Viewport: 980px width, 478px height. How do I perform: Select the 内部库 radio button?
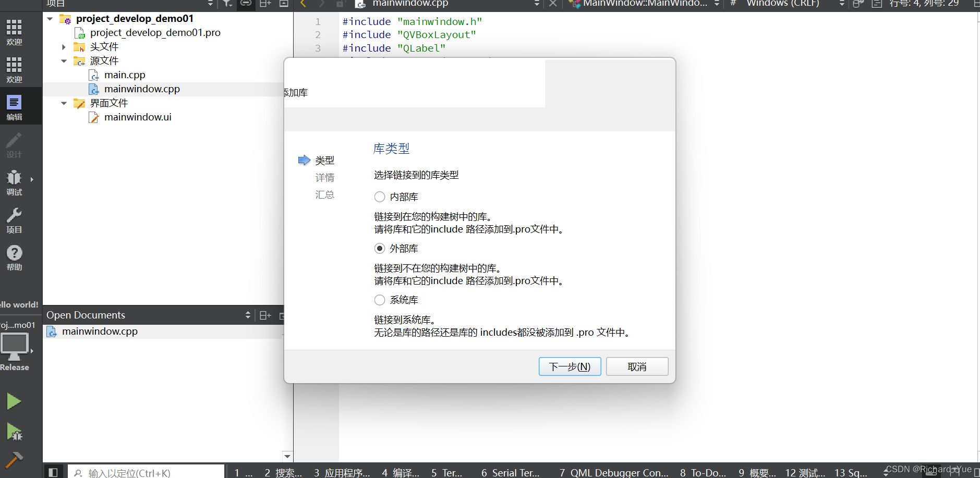380,197
